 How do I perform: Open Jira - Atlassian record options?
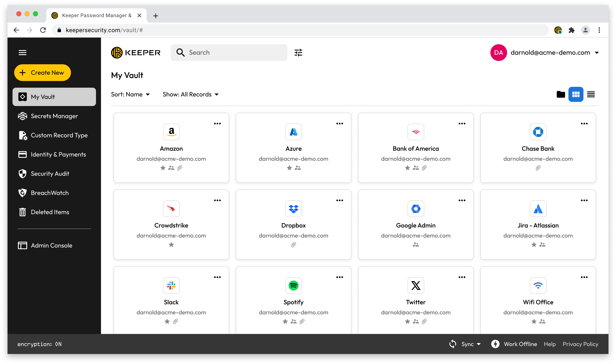tap(584, 200)
